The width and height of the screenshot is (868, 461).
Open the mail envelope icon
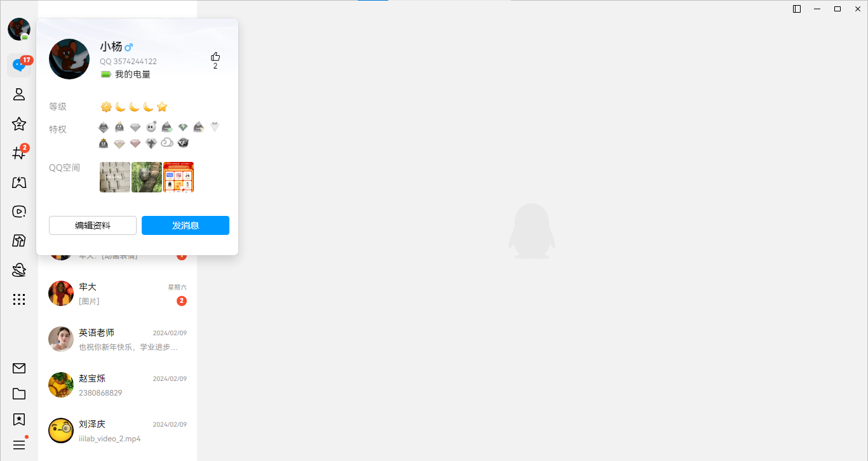coord(19,368)
